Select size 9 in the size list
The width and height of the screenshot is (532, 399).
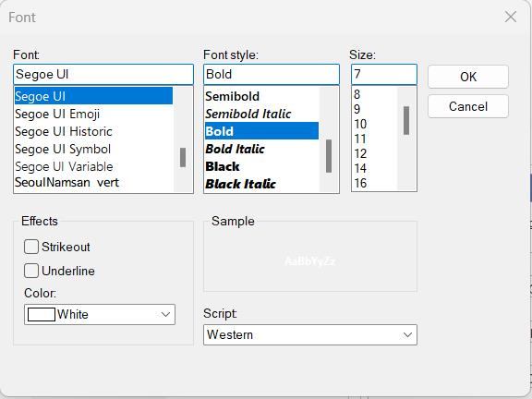point(375,109)
